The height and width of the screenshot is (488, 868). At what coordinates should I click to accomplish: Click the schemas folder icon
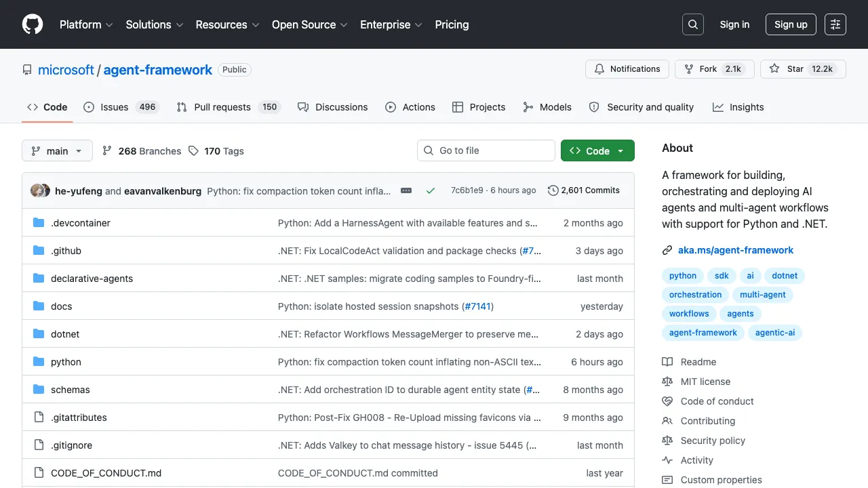[39, 390]
